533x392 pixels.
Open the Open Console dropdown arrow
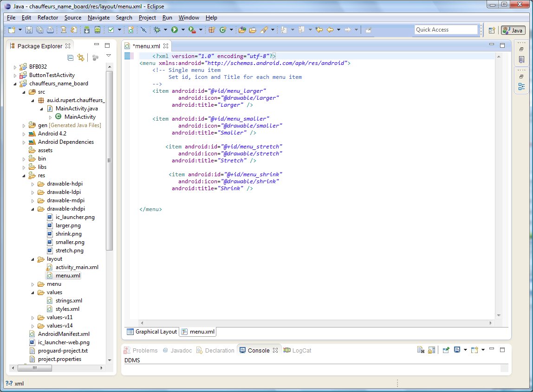coord(483,350)
